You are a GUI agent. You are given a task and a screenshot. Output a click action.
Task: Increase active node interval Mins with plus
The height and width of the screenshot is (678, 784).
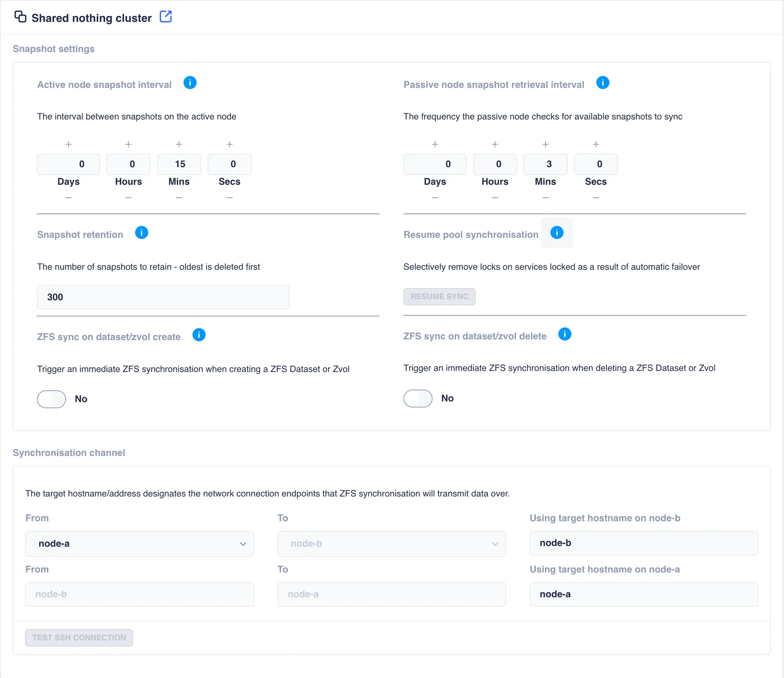(x=179, y=144)
